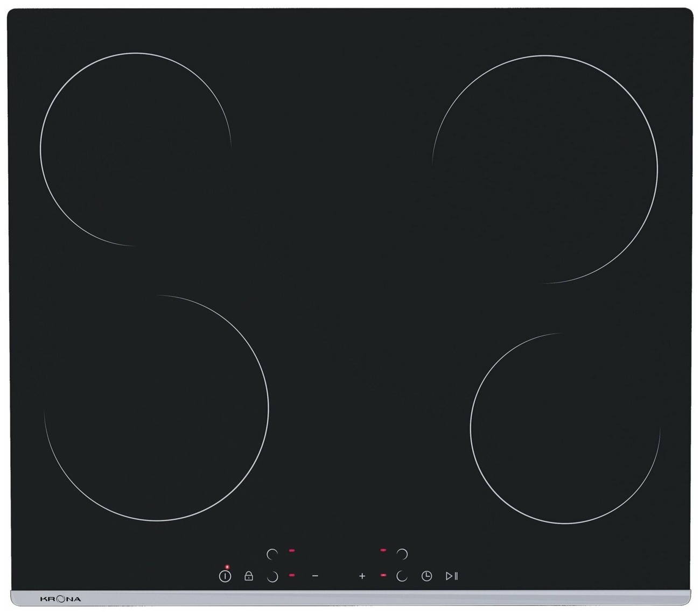Select the front-right zone selector key

coord(402,576)
